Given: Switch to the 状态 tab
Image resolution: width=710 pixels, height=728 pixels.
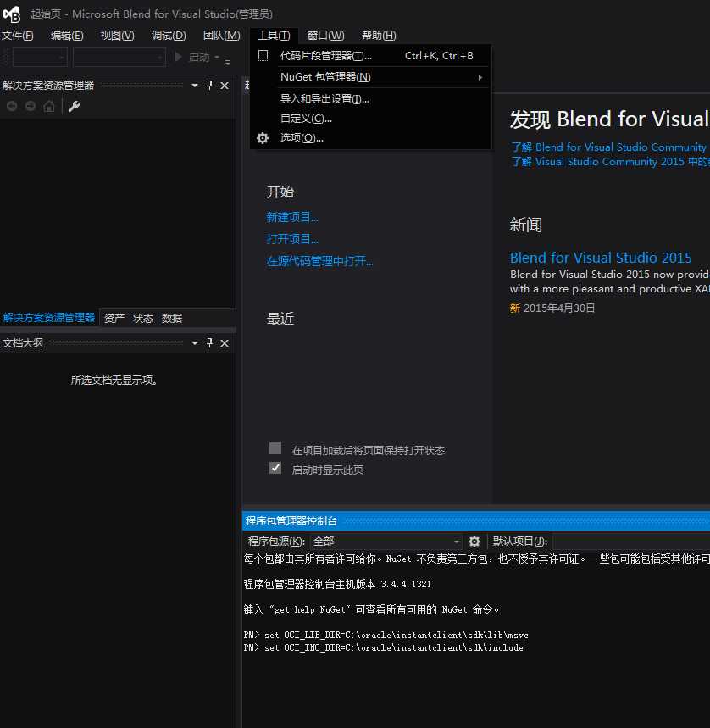Looking at the screenshot, I should coord(143,318).
